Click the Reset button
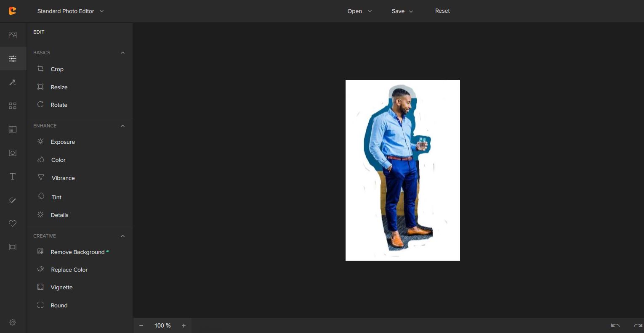Image resolution: width=644 pixels, height=333 pixels. click(x=442, y=11)
